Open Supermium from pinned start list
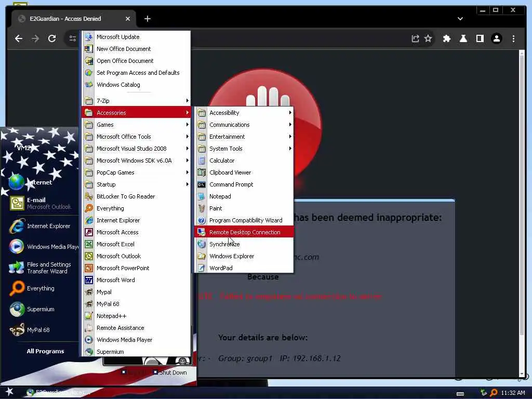 (x=40, y=309)
